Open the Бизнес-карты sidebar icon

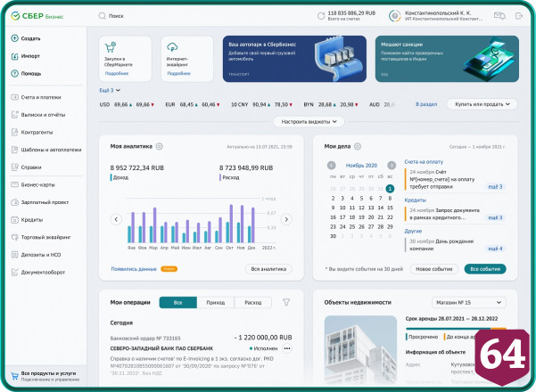14,184
